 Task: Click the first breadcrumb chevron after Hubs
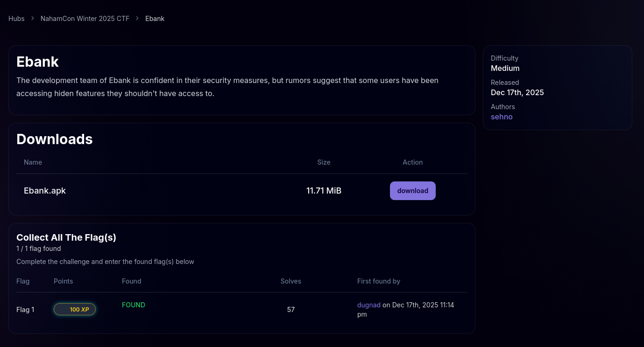(x=33, y=19)
